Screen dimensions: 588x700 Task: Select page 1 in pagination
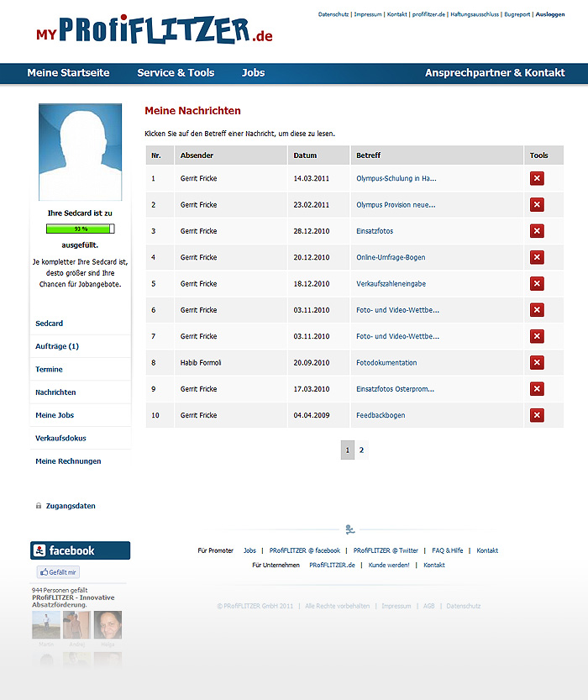click(x=348, y=450)
